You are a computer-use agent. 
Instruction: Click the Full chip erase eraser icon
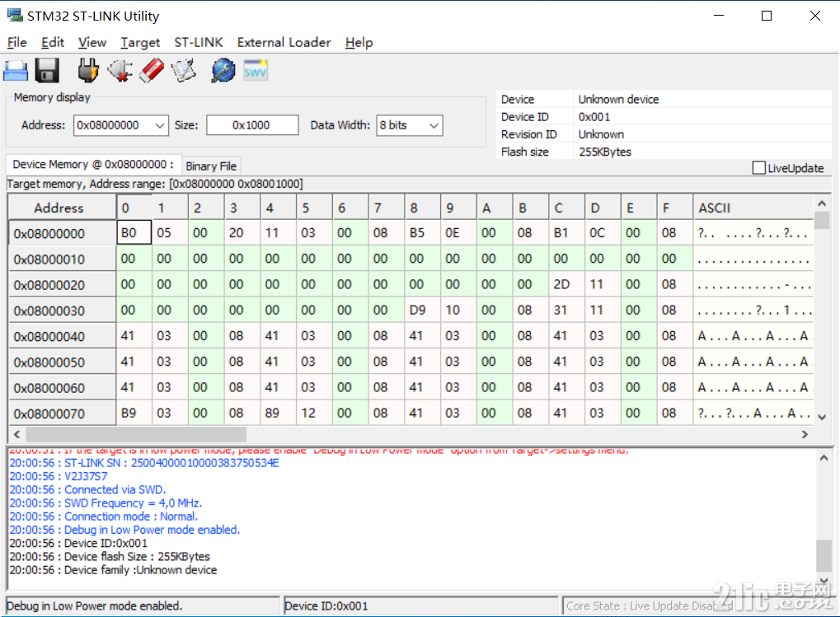pyautogui.click(x=153, y=71)
